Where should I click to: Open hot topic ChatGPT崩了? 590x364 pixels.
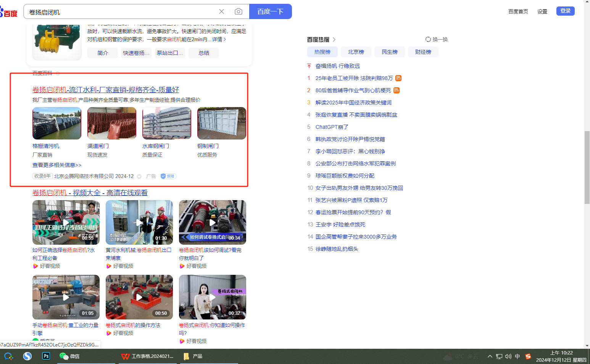coord(332,127)
